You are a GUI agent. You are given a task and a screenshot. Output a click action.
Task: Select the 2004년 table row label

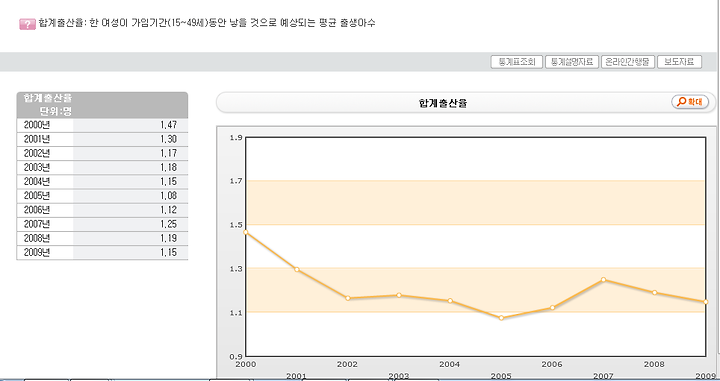pyautogui.click(x=37, y=182)
